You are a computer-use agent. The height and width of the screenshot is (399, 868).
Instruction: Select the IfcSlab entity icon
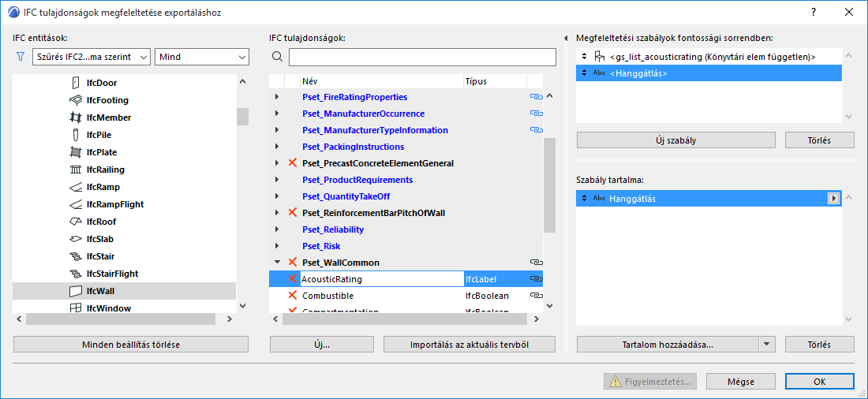(76, 239)
